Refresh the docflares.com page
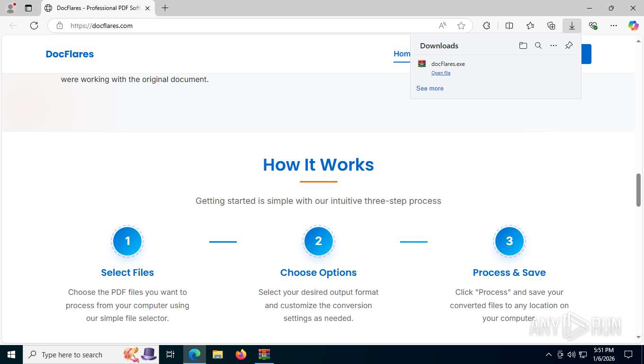Viewport: 644px width, 364px height. [34, 26]
